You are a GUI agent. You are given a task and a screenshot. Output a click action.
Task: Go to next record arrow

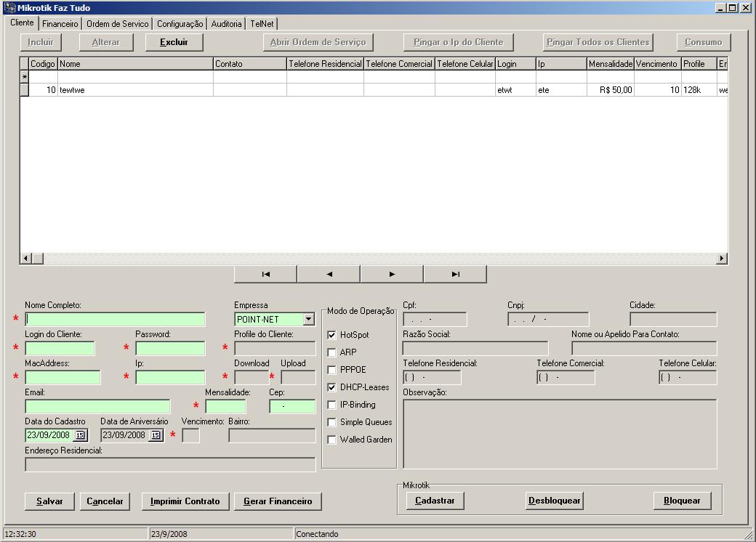click(392, 274)
